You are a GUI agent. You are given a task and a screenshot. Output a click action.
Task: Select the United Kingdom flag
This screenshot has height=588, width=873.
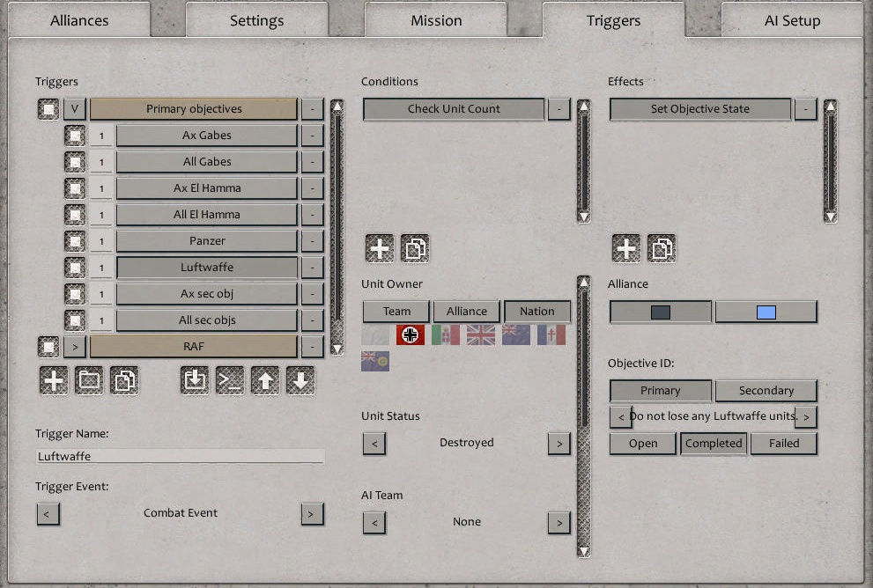point(480,334)
